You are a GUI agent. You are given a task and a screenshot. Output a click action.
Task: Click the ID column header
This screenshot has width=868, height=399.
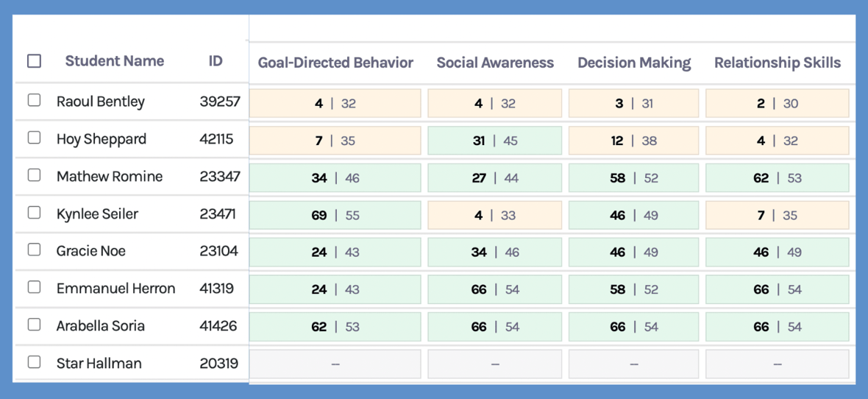pos(215,61)
